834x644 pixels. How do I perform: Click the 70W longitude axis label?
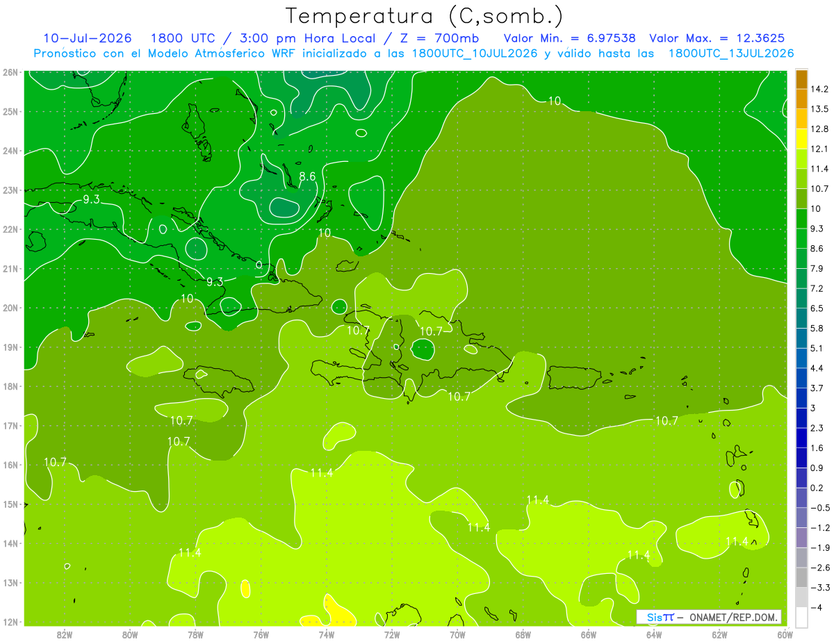click(457, 634)
